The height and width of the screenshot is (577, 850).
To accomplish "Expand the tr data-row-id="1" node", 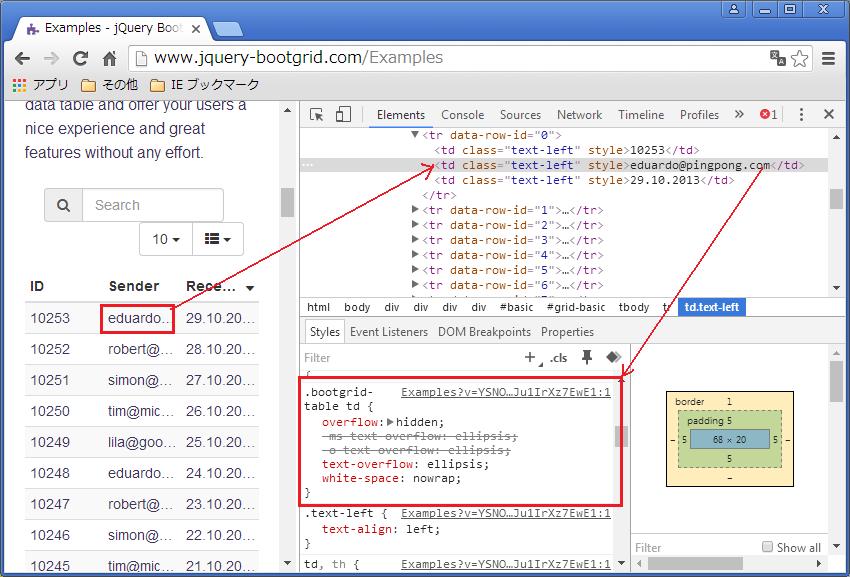I will [x=415, y=209].
